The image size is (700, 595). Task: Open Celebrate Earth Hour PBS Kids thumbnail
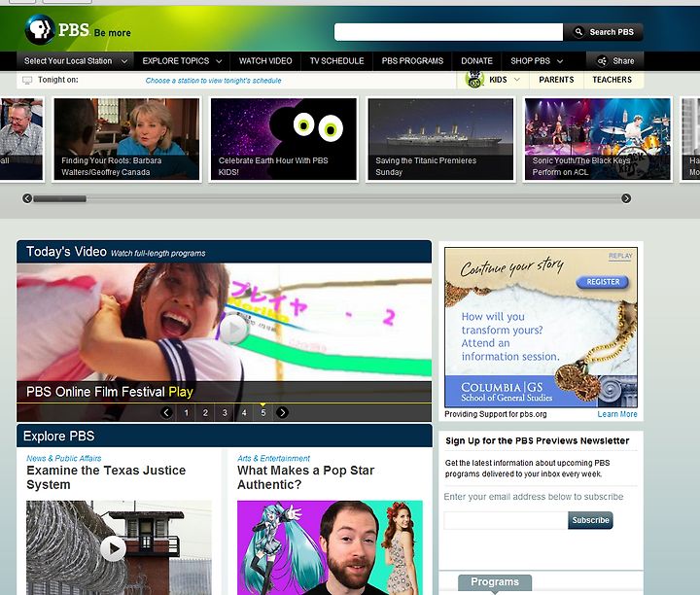[x=284, y=139]
